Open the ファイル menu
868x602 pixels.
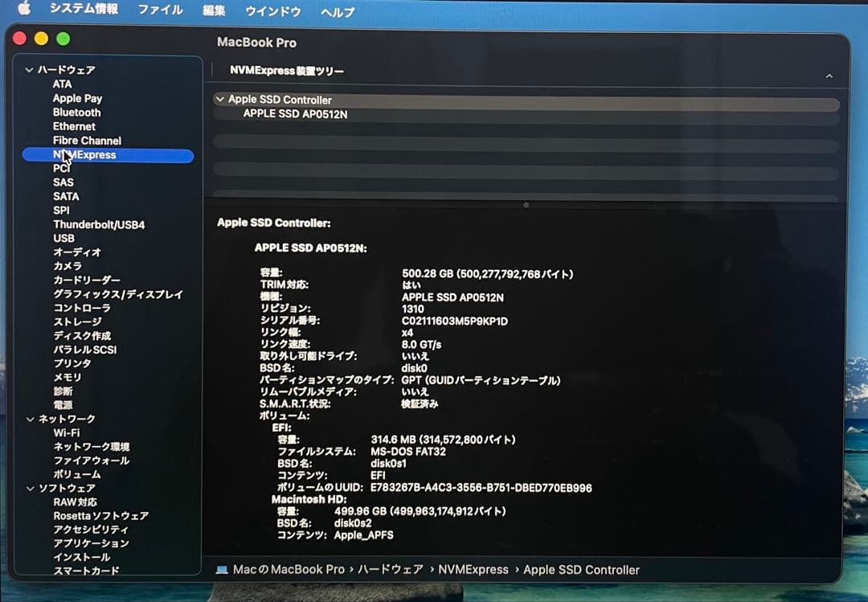[x=160, y=11]
